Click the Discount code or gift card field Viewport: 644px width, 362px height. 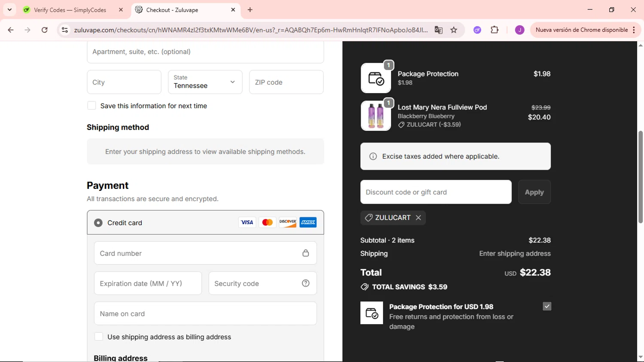[436, 192]
